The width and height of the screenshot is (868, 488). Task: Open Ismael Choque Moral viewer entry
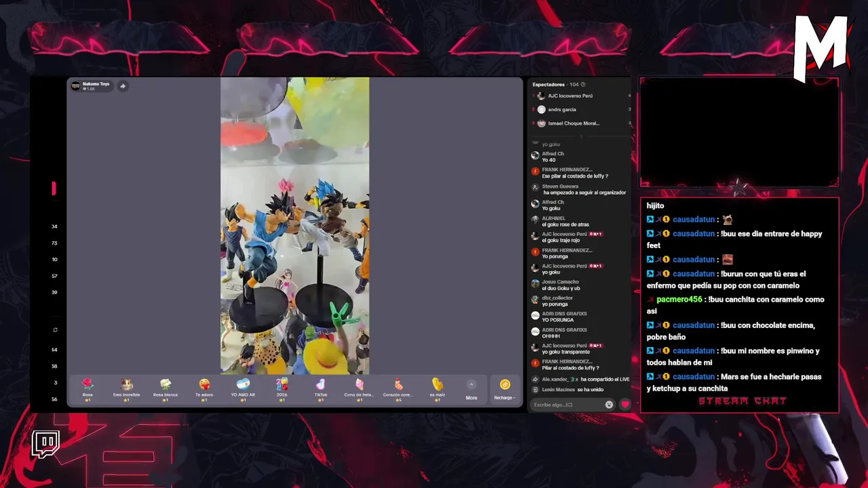580,123
